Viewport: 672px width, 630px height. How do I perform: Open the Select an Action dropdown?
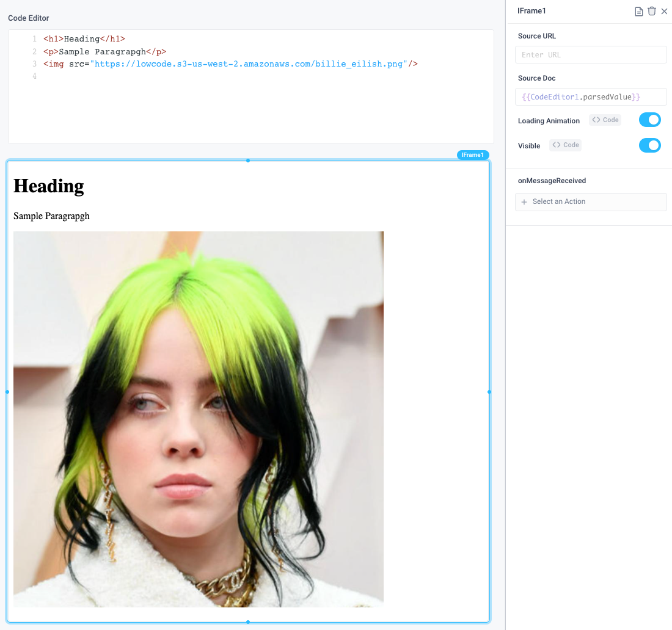(590, 201)
